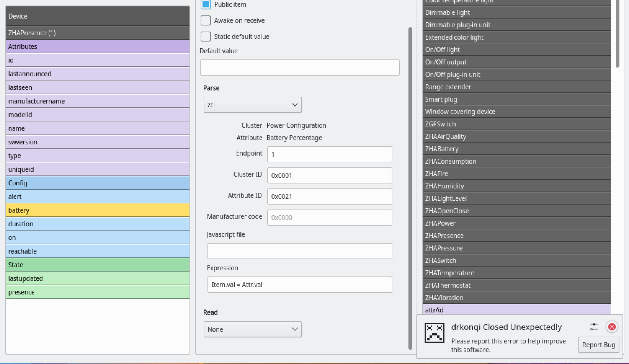Select the attr/id entry in the list

click(x=517, y=310)
